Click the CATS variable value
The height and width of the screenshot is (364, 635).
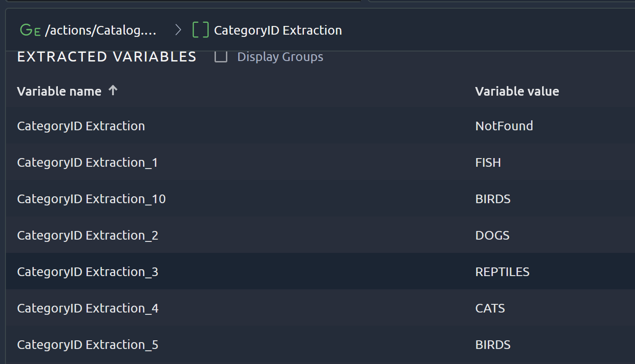point(490,308)
